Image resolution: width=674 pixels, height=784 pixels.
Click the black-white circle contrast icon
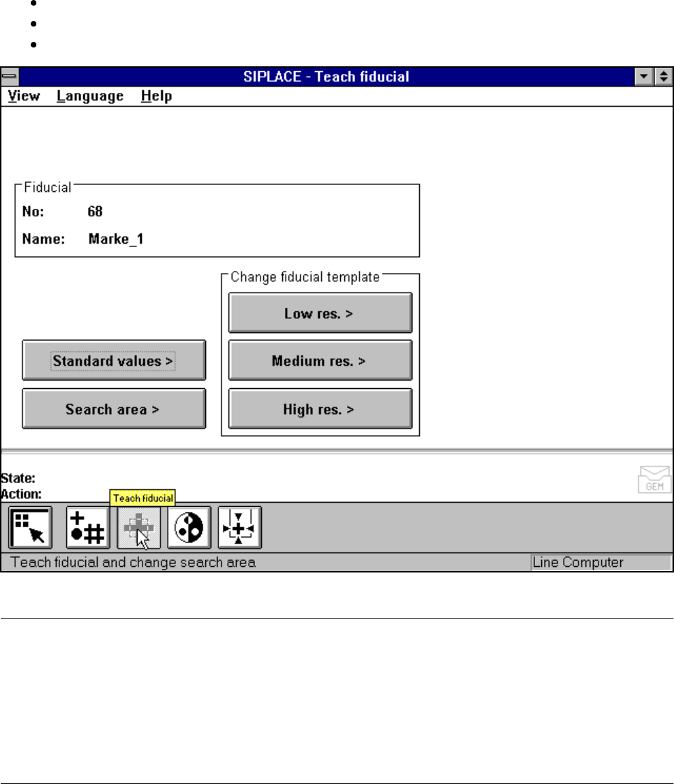coord(189,528)
